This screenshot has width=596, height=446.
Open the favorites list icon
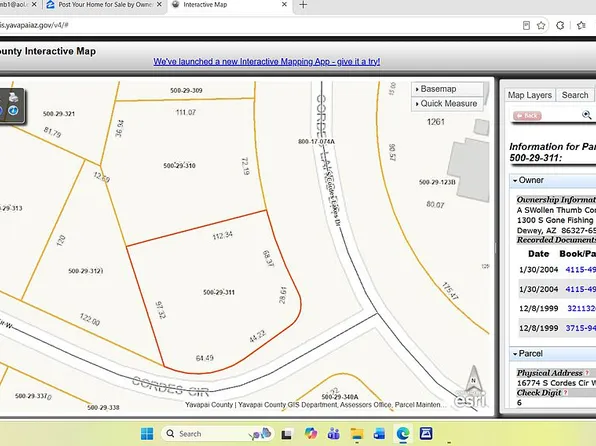point(581,25)
